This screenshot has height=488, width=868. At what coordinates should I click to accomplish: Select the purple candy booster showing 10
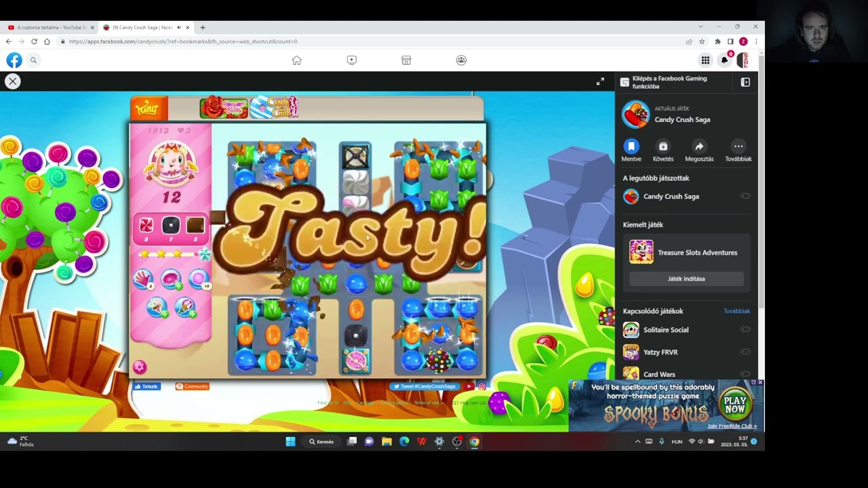(x=199, y=279)
